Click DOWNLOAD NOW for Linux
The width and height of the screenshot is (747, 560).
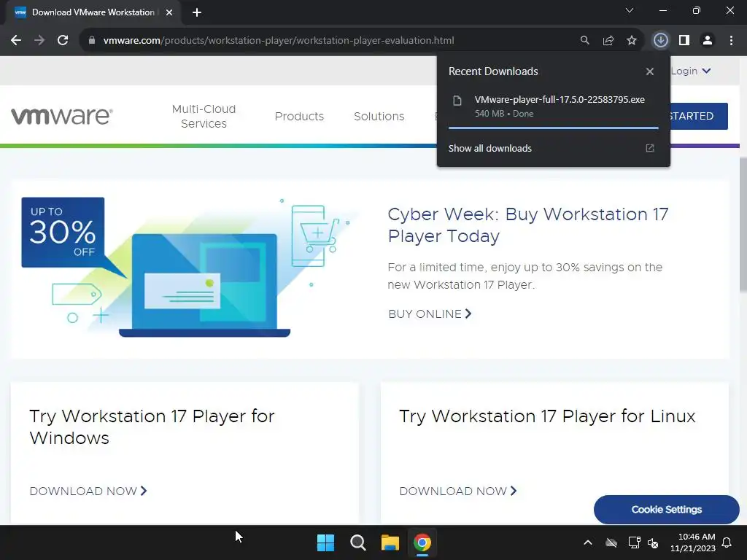[458, 491]
